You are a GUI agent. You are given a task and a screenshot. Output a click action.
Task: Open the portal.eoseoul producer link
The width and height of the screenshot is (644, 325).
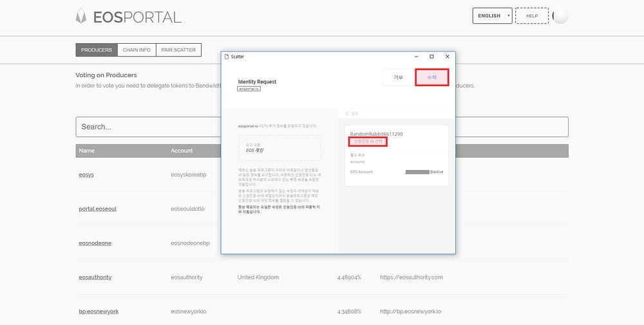point(98,209)
